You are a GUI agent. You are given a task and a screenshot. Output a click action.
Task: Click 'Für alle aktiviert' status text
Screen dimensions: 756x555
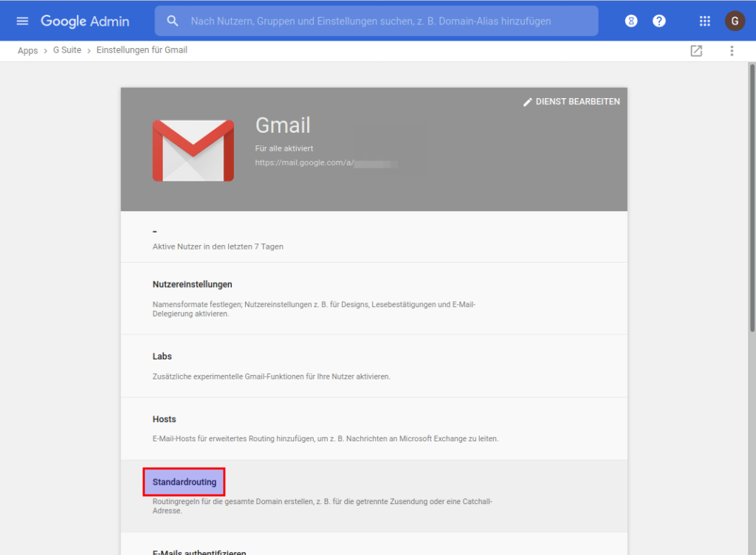(284, 148)
